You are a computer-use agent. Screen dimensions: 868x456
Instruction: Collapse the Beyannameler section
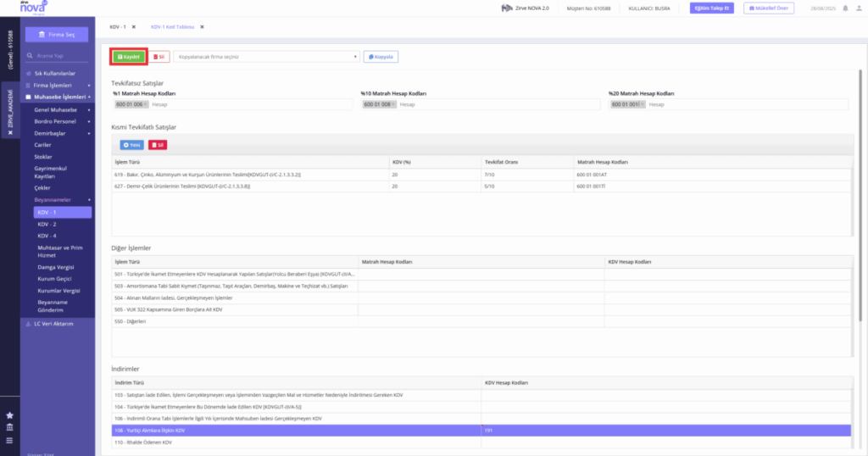(62, 200)
